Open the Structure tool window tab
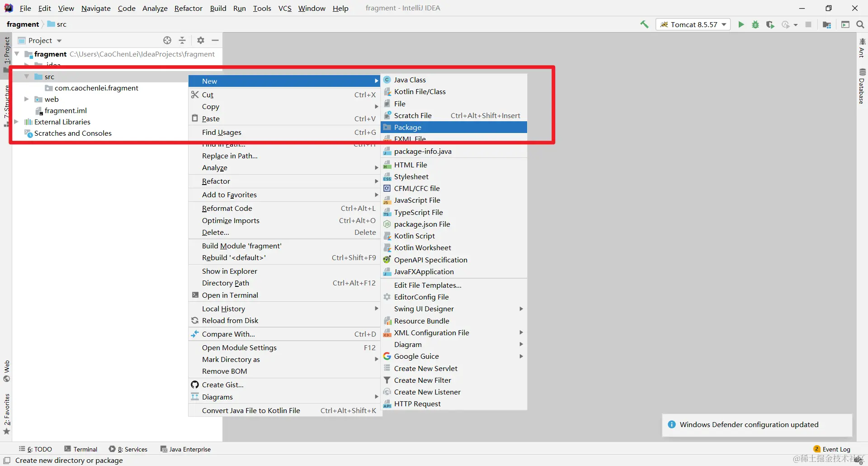 coord(6,105)
